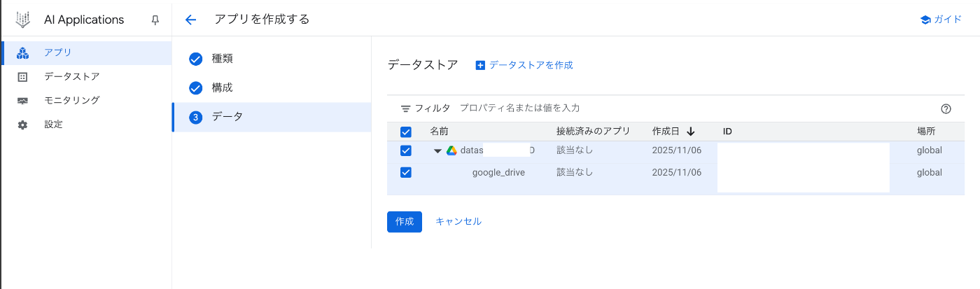Sort by creation date arrow
The image size is (980, 289).
pyautogui.click(x=691, y=132)
